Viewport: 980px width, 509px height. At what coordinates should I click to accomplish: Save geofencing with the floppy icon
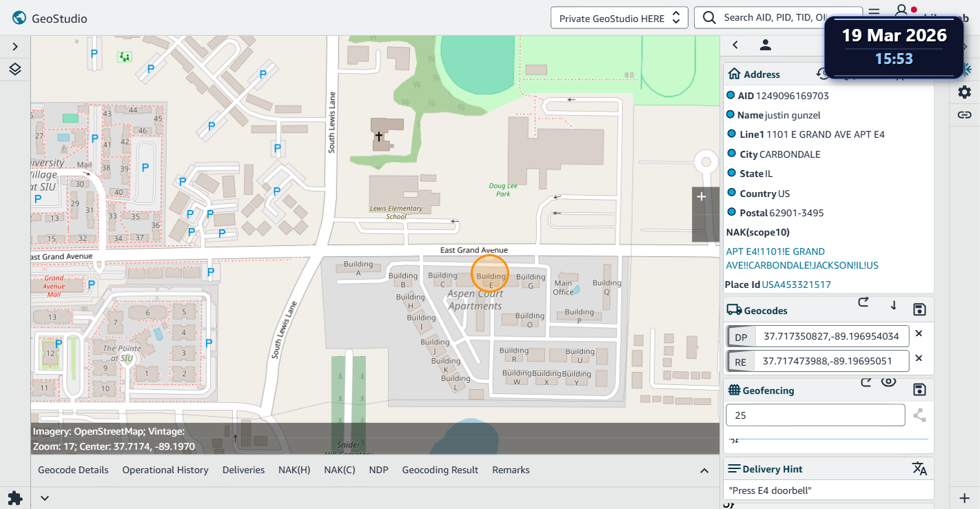[919, 390]
